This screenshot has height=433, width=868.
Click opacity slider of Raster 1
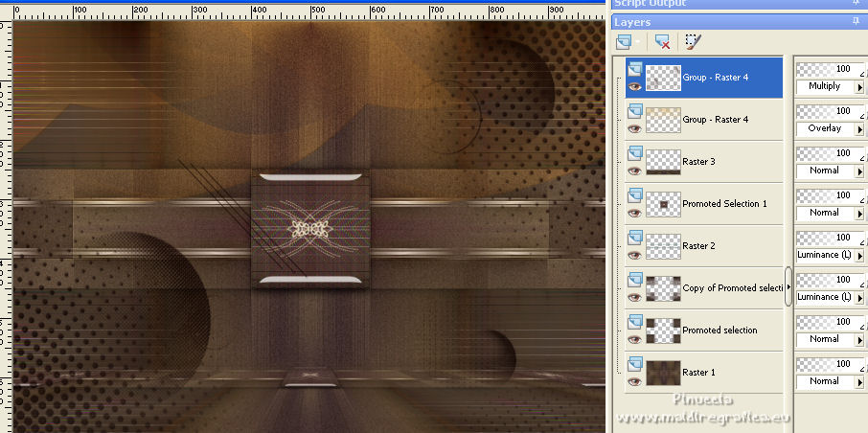click(x=831, y=364)
